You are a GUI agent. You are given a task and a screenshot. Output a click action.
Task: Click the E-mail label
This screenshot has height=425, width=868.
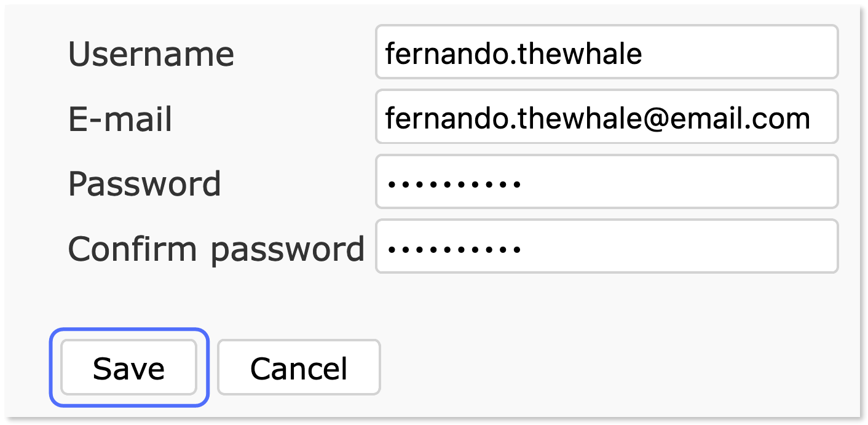(120, 119)
